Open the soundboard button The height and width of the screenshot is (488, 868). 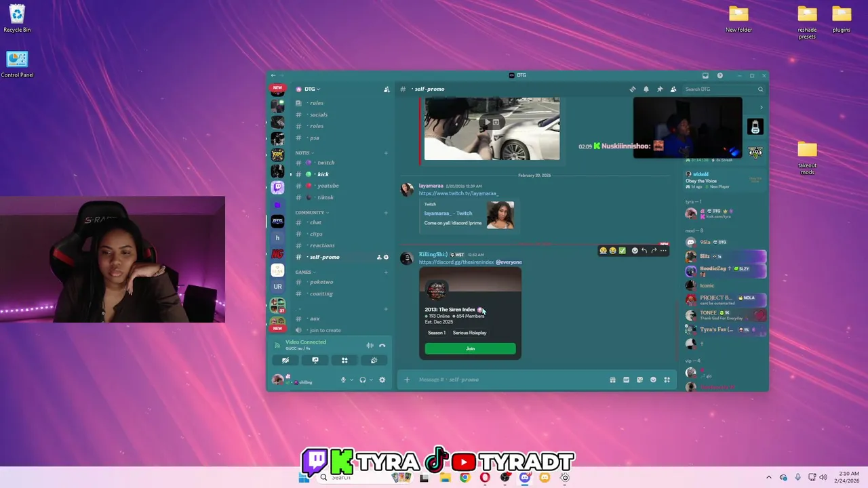(374, 361)
